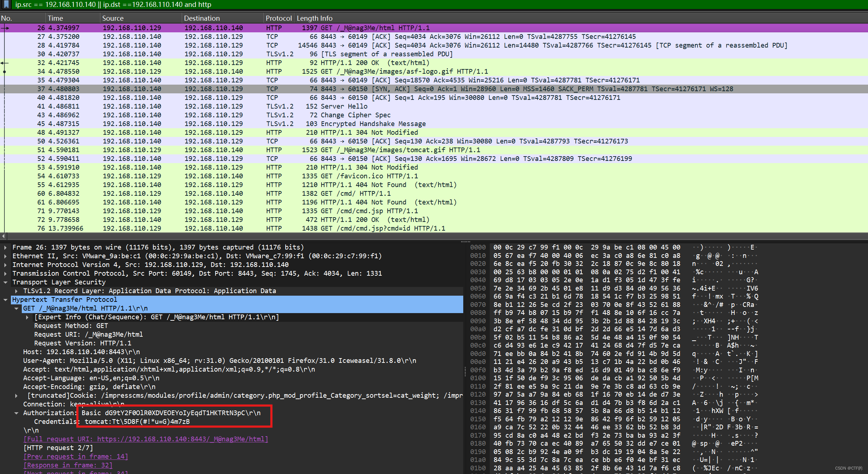Click the display filter bookmark icon

tap(6, 4)
